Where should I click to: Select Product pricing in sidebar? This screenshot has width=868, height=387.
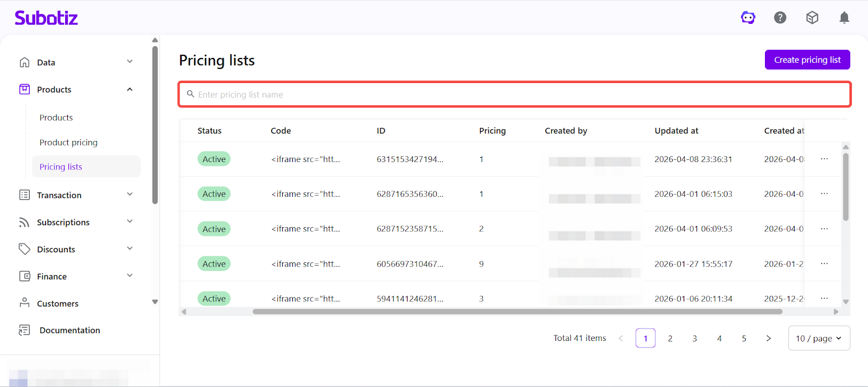click(68, 143)
